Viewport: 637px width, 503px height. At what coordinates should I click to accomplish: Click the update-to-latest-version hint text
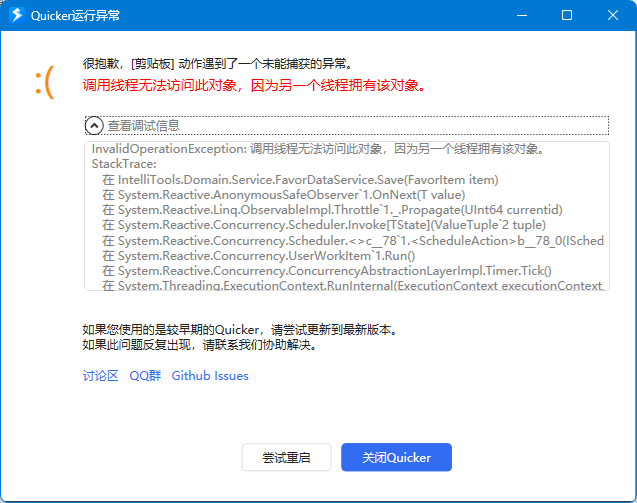tap(240, 330)
